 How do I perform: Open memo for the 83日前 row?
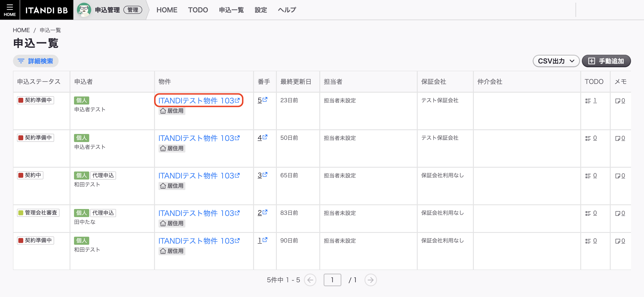(x=620, y=213)
